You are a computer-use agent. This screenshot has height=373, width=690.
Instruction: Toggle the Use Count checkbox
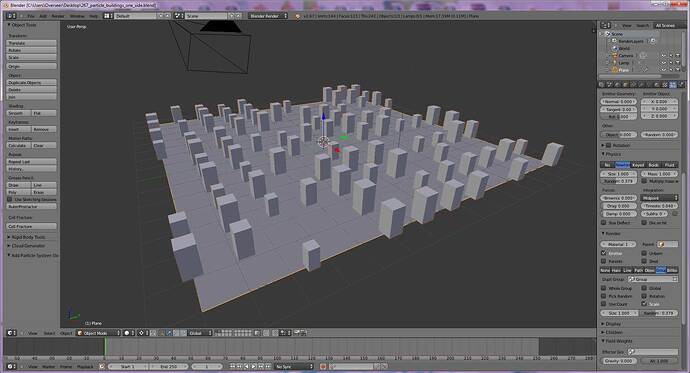pyautogui.click(x=604, y=304)
